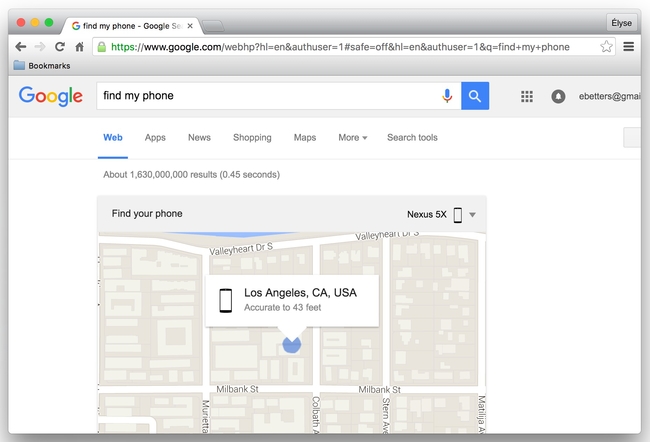Bookmark this page with star icon

(606, 47)
